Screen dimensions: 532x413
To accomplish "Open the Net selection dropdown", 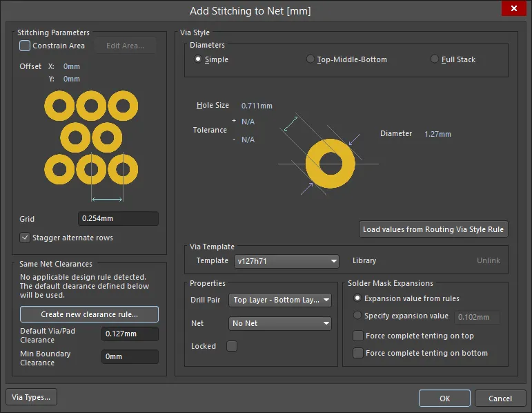I will click(x=281, y=323).
